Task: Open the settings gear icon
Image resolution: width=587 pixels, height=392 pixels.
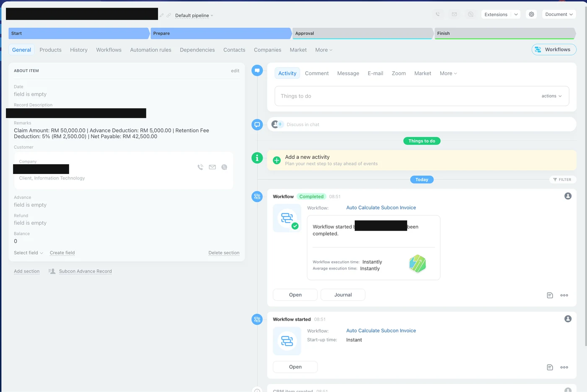Action: (x=531, y=14)
